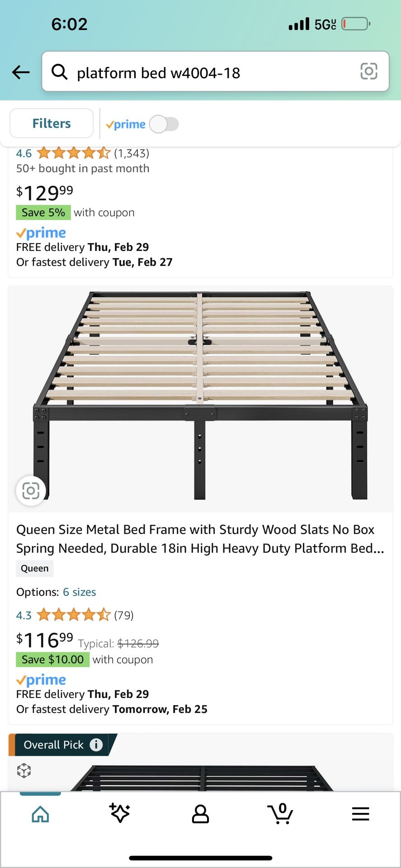Viewport: 401px width, 868px height.
Task: Open the hamburger menu tab
Action: (360, 814)
